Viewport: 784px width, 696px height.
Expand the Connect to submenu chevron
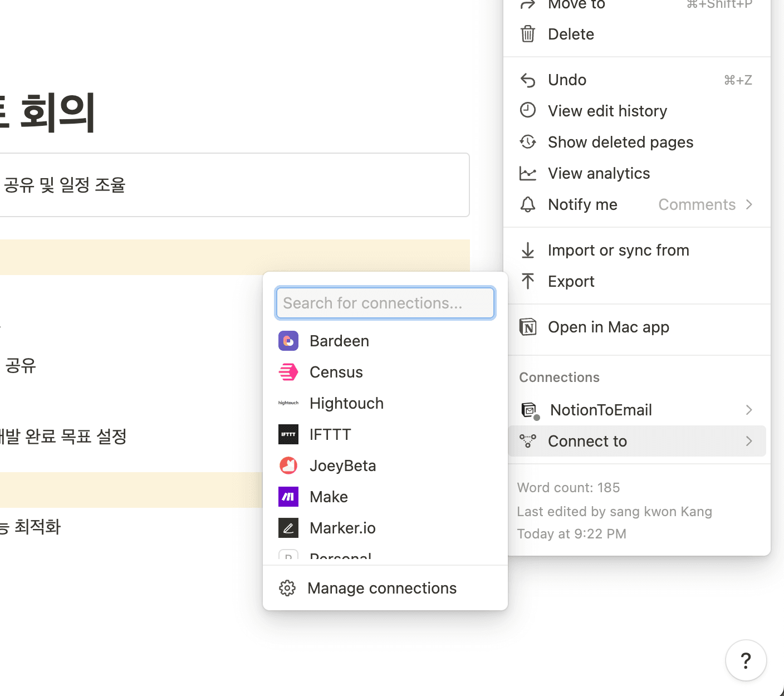[749, 441]
